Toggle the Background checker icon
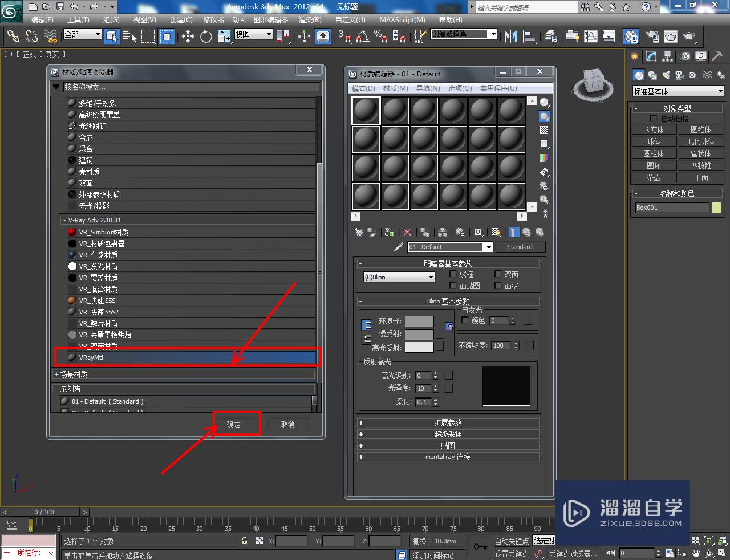The image size is (730, 560). [544, 130]
